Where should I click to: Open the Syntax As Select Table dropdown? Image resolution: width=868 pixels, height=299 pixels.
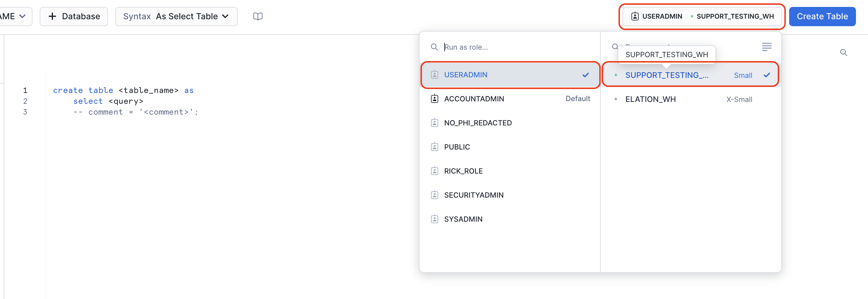pyautogui.click(x=176, y=17)
